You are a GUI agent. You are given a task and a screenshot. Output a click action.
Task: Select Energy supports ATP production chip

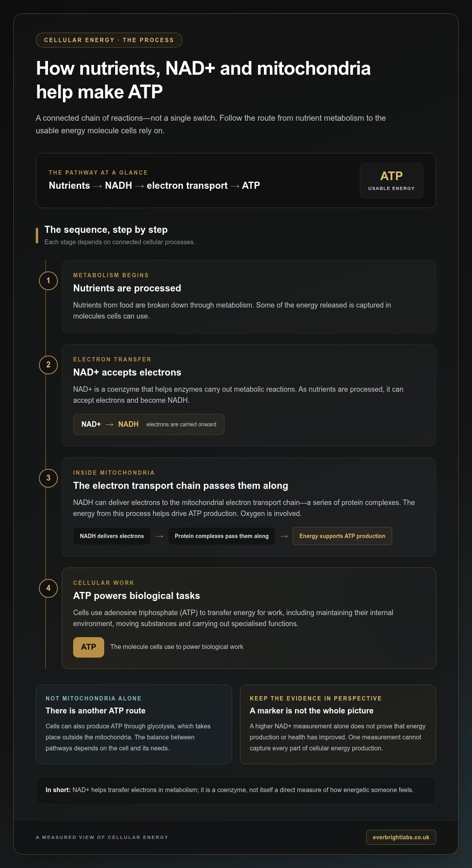[x=342, y=536]
